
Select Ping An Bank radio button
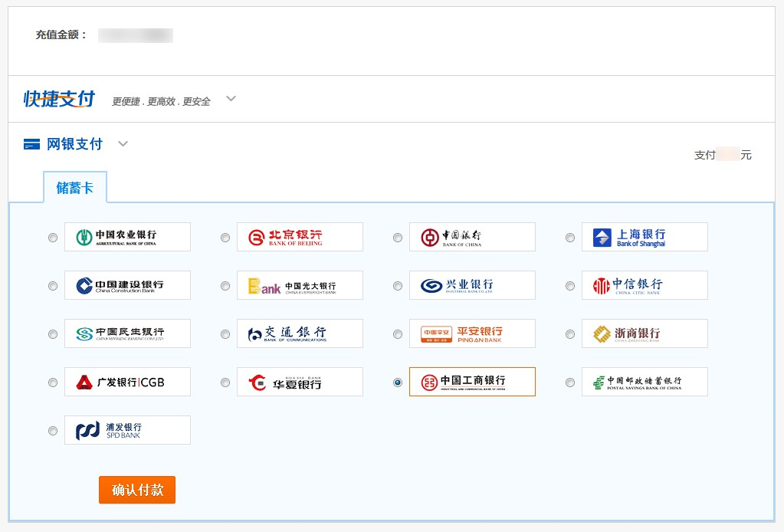(398, 334)
